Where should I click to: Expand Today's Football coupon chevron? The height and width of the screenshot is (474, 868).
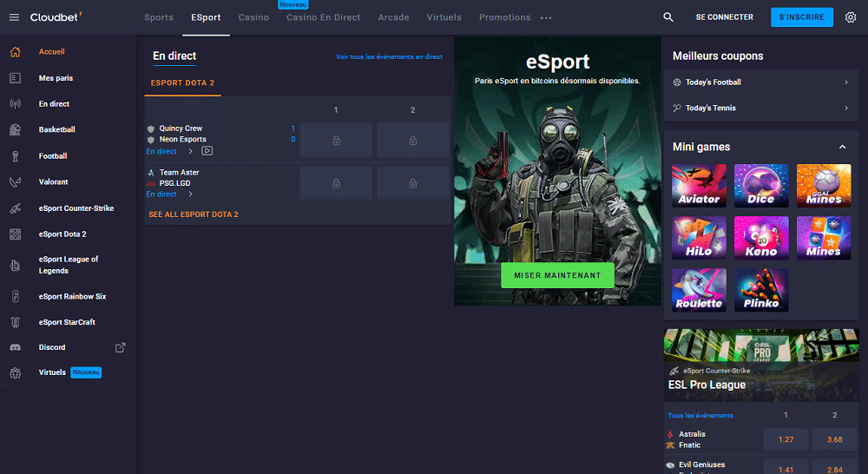click(x=846, y=82)
